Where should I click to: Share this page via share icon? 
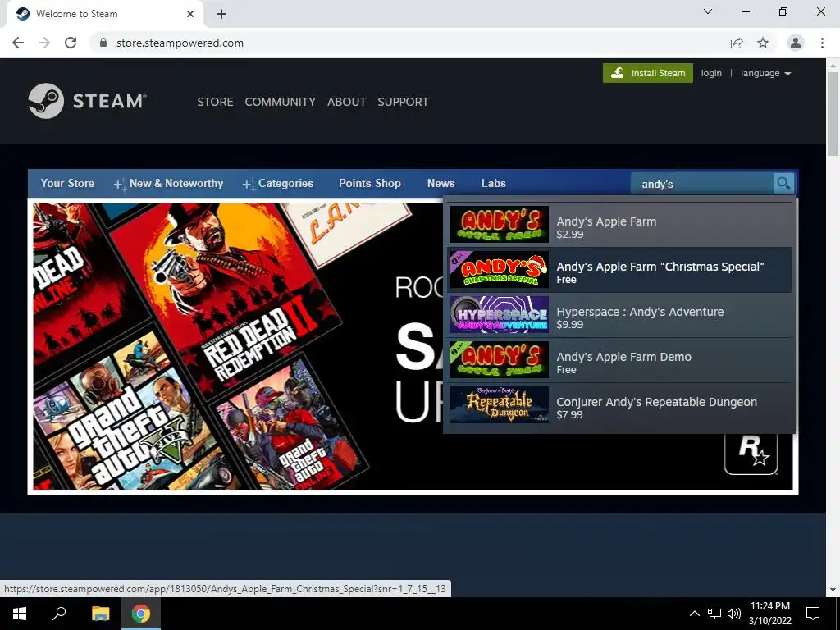737,43
